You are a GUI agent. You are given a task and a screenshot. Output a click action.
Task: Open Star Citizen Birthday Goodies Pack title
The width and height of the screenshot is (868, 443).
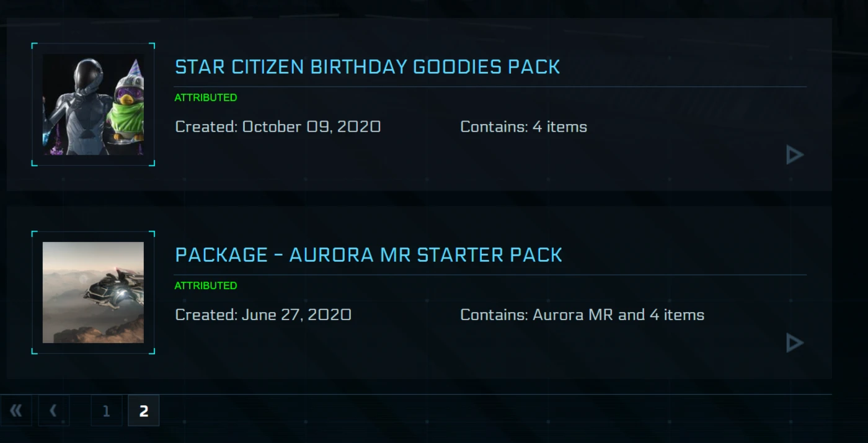click(x=368, y=67)
